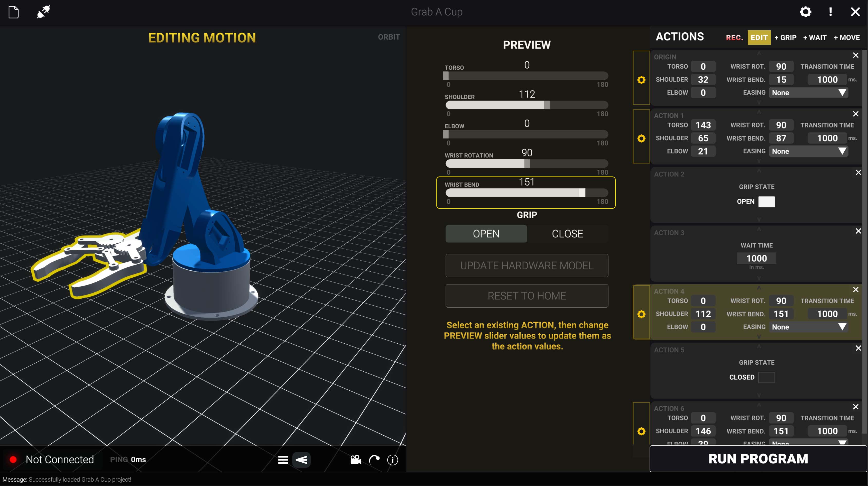
Task: Select the EDIT mode tab
Action: [x=759, y=38]
